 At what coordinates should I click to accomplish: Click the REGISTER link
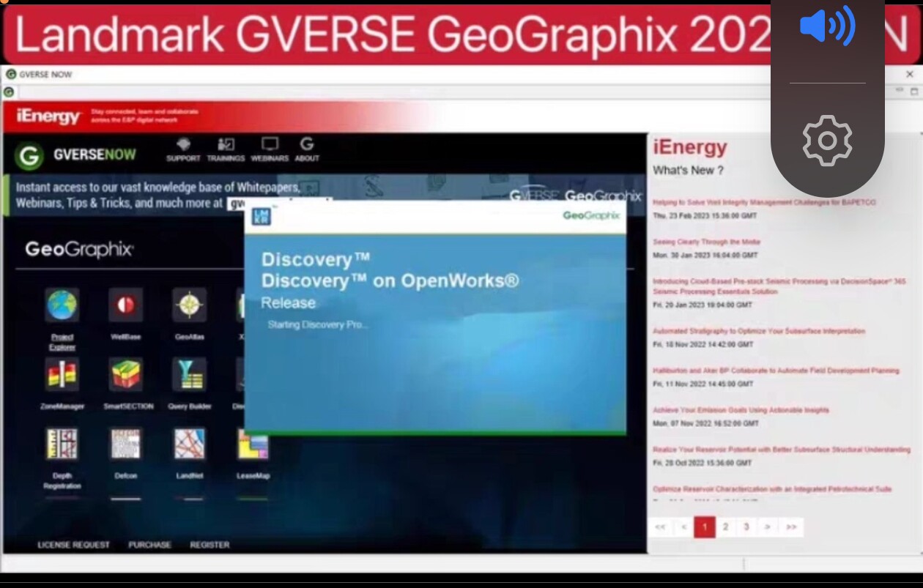point(210,545)
